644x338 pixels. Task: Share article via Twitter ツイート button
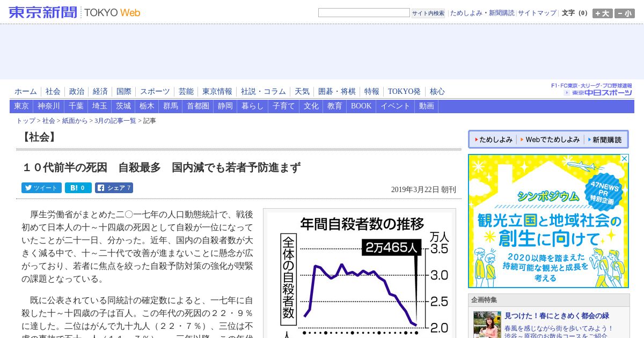click(x=41, y=188)
